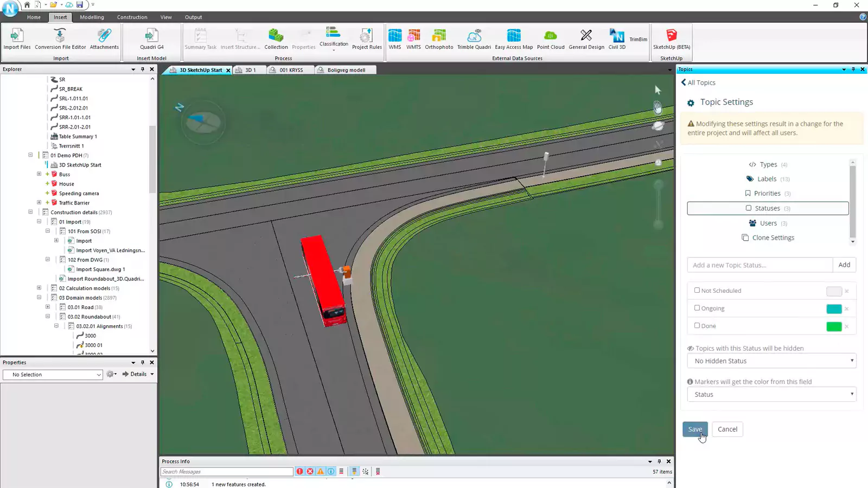The height and width of the screenshot is (488, 868).
Task: Collapse the Construction details node
Action: click(30, 212)
